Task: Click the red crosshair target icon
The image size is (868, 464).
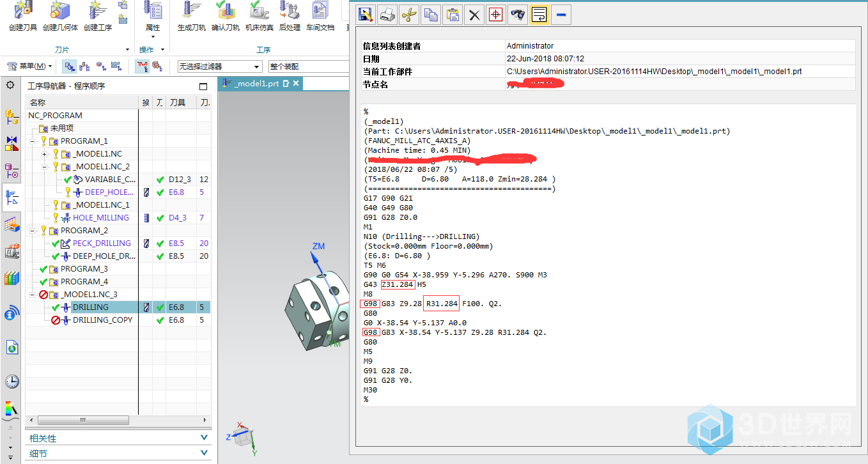Action: pos(496,15)
